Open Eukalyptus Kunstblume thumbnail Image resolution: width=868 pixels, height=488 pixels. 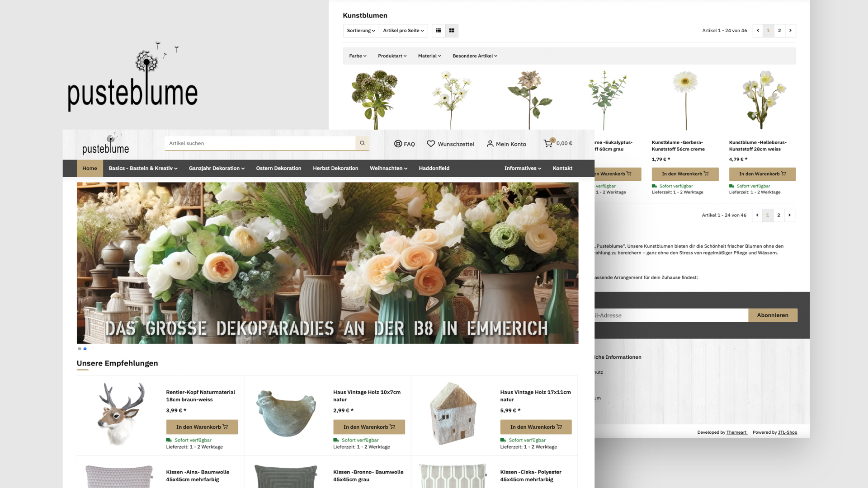coord(607,100)
